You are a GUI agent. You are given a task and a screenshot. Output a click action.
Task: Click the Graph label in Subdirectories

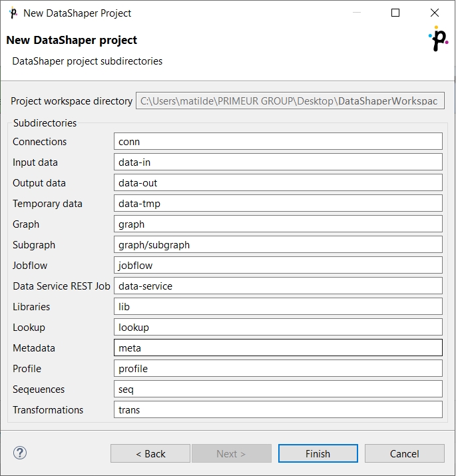(26, 224)
